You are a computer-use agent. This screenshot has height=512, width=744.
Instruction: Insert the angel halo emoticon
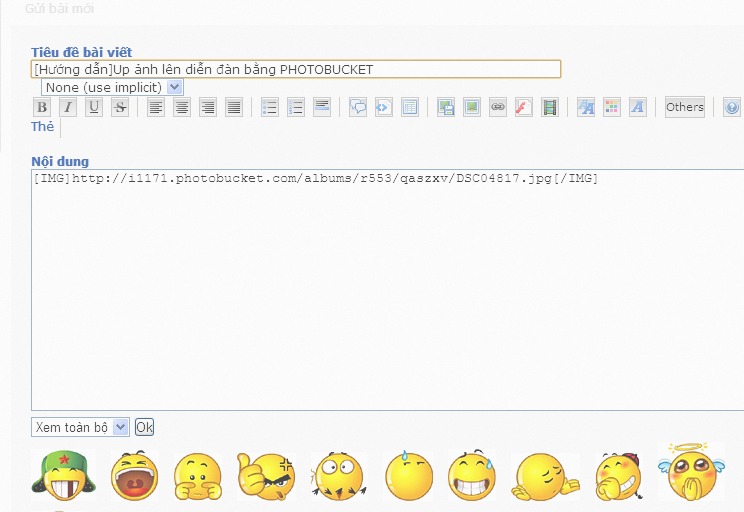(x=690, y=472)
